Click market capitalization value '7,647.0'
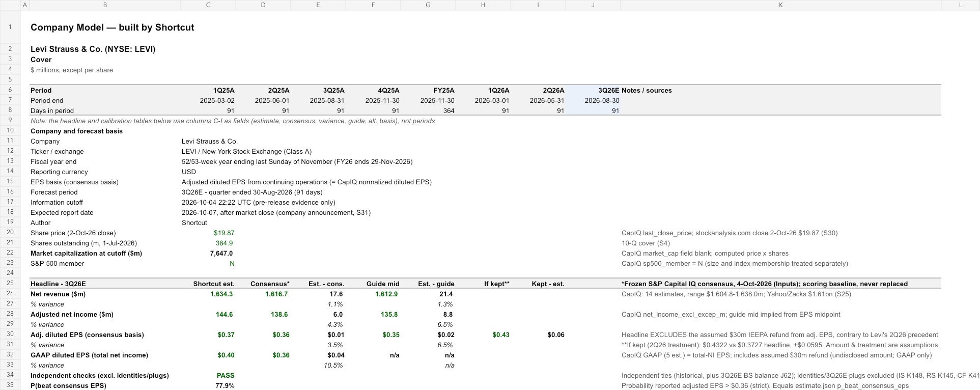The image size is (980, 390). click(221, 254)
